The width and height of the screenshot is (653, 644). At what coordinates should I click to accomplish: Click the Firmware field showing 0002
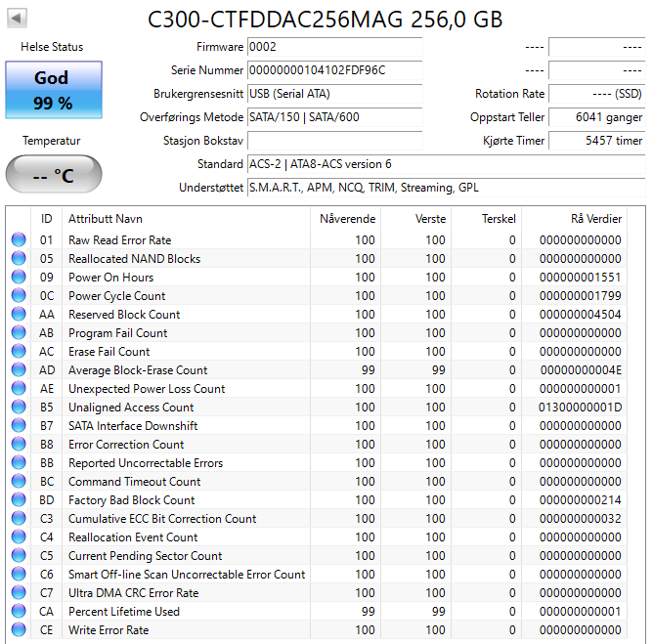pyautogui.click(x=333, y=47)
